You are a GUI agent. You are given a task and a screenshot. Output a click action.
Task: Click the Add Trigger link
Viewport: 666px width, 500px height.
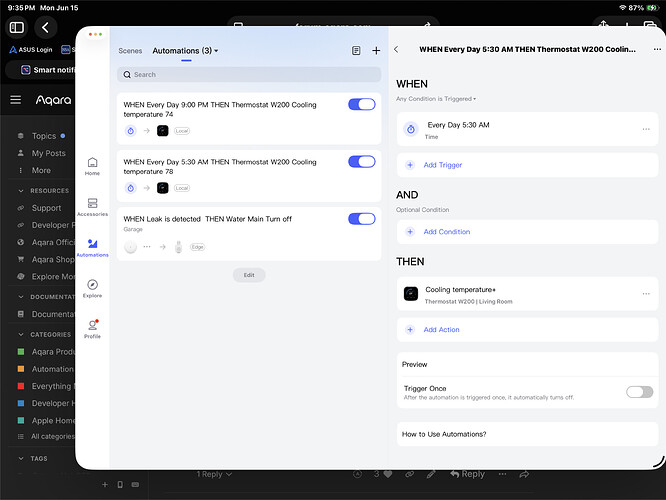(x=443, y=165)
